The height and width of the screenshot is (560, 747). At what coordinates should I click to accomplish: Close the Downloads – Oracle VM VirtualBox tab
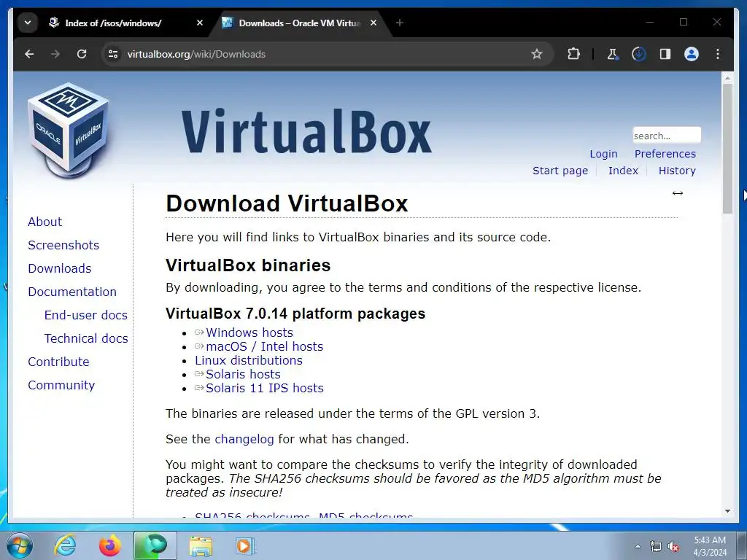pos(373,23)
